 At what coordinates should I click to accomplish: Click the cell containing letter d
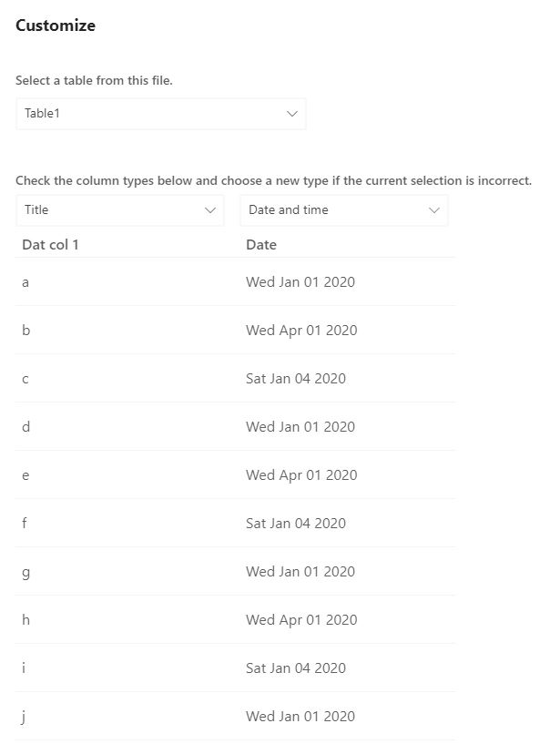pyautogui.click(x=25, y=427)
